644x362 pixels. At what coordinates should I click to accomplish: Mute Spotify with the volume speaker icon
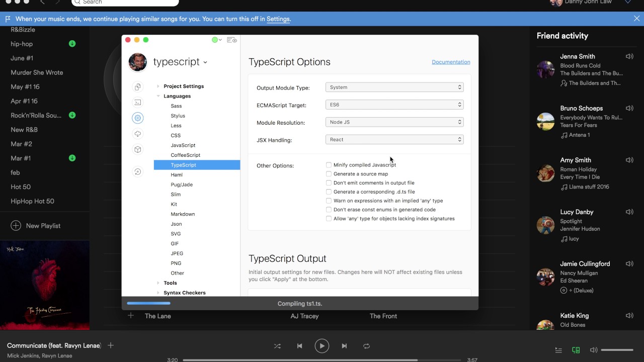[594, 350]
